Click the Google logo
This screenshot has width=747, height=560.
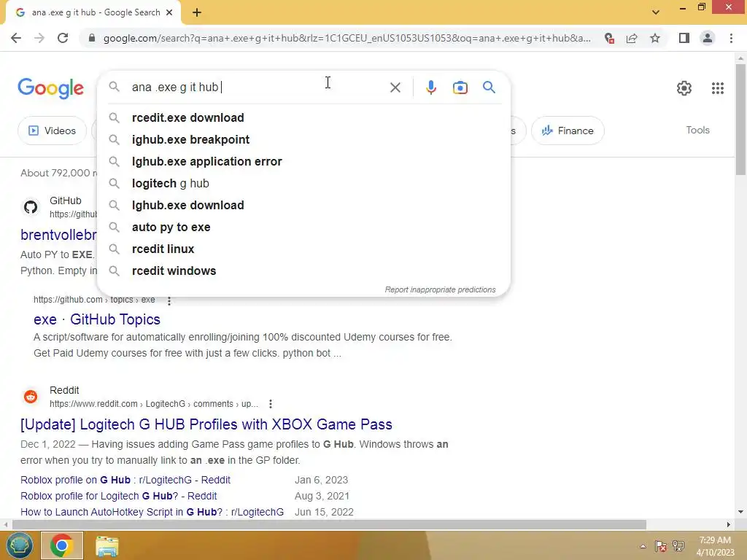[x=50, y=88]
